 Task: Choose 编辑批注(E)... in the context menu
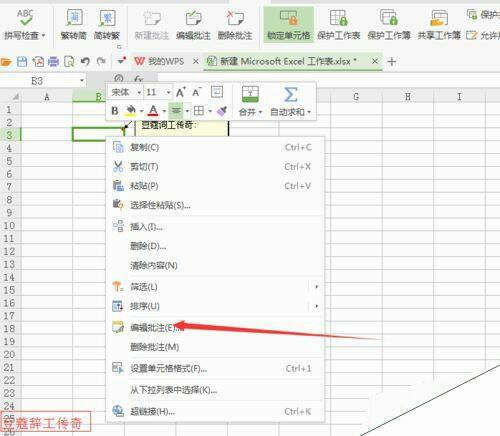coord(215,328)
